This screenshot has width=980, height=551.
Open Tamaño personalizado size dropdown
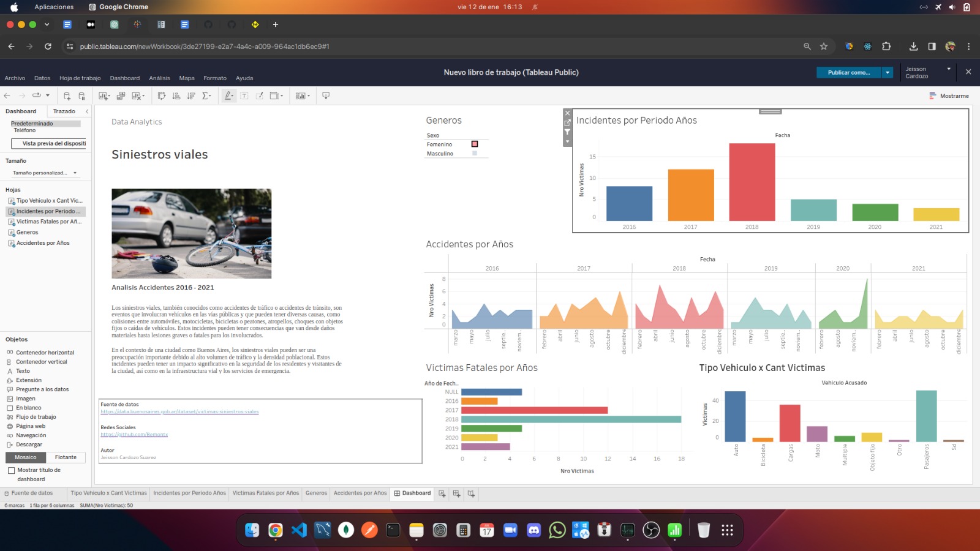point(45,173)
